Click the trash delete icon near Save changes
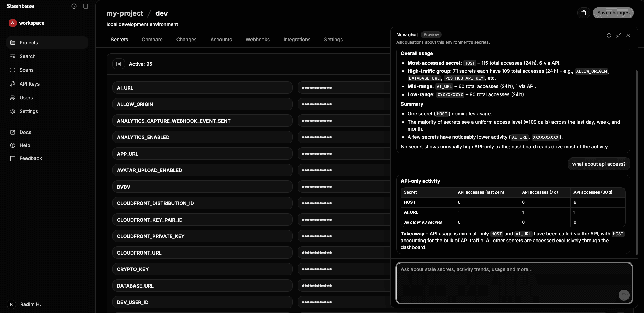 [x=584, y=13]
